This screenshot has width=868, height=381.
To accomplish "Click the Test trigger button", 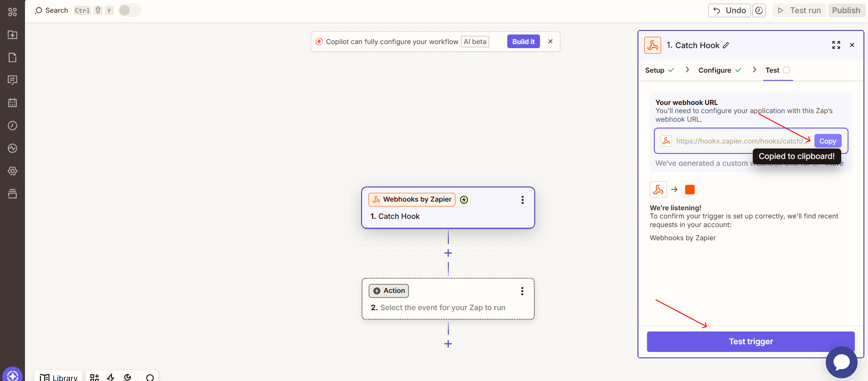I will [750, 341].
